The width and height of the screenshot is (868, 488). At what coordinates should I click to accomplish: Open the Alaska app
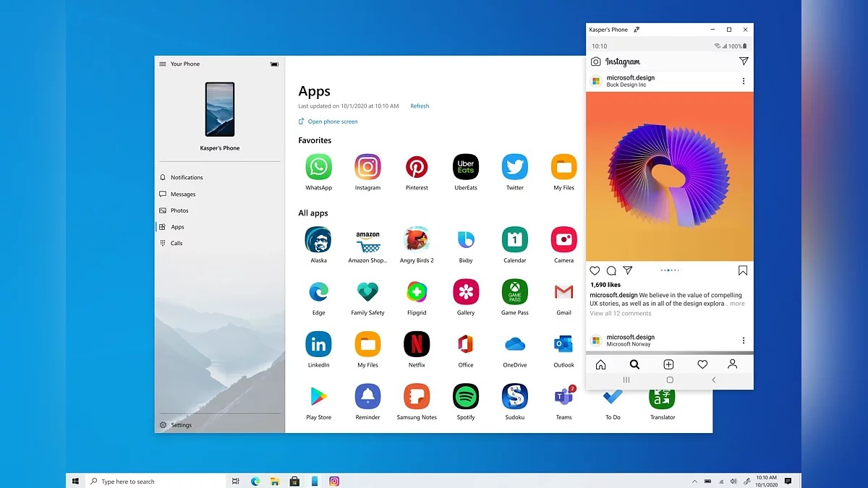click(x=318, y=239)
